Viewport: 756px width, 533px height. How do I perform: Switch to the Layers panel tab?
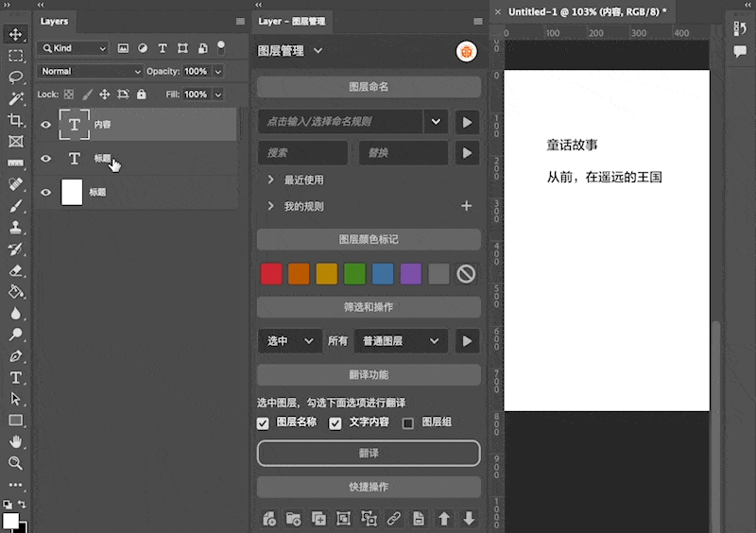54,21
